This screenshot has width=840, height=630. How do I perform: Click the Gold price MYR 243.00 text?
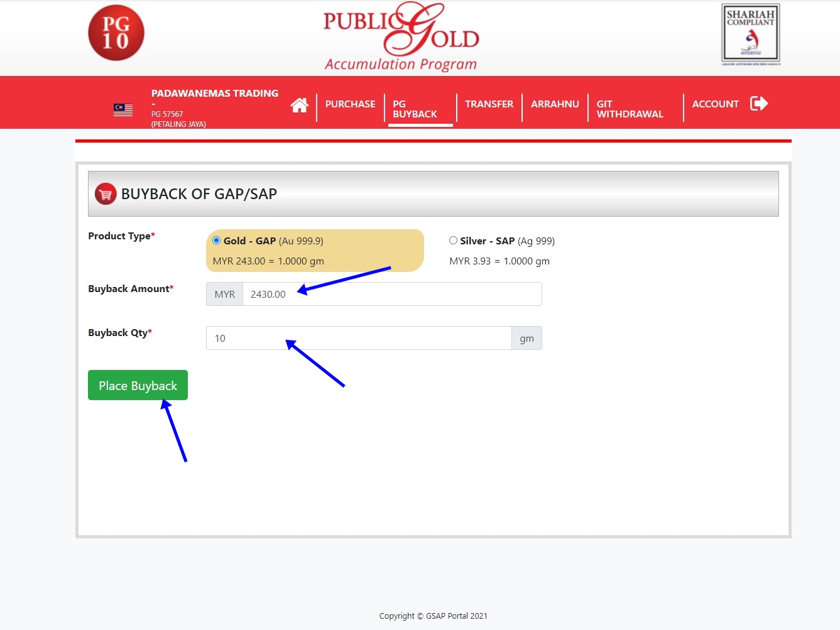click(x=239, y=261)
